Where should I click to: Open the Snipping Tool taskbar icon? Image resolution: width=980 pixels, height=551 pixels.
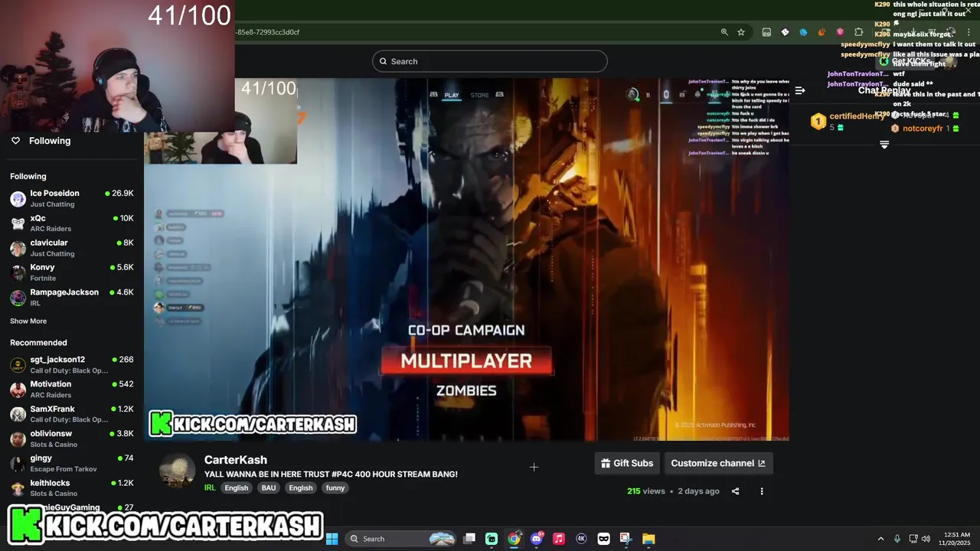point(626,539)
